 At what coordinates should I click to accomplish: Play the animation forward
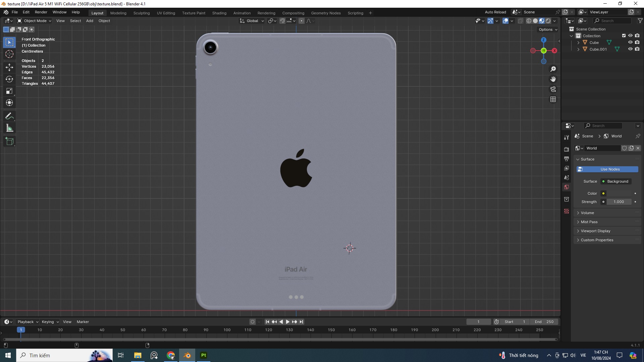(x=287, y=322)
